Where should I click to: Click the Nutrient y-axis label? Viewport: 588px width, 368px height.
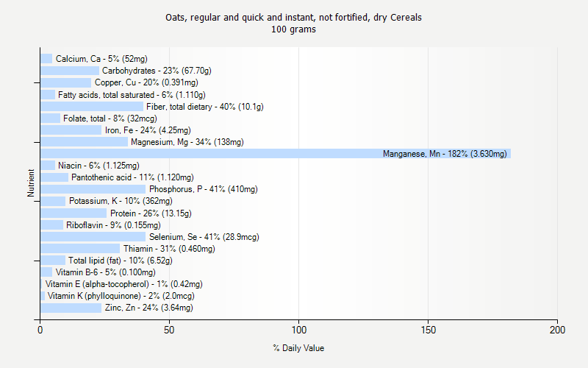coord(32,183)
